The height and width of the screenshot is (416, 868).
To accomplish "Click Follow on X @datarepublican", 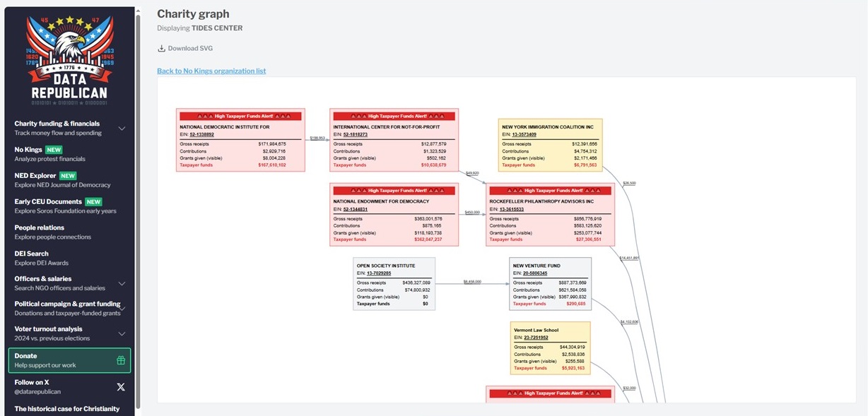I will coord(69,386).
